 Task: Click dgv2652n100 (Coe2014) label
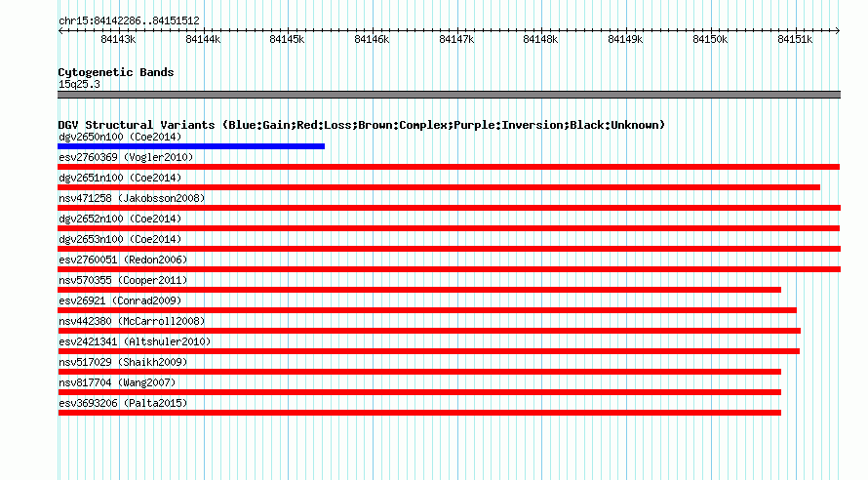point(120,219)
